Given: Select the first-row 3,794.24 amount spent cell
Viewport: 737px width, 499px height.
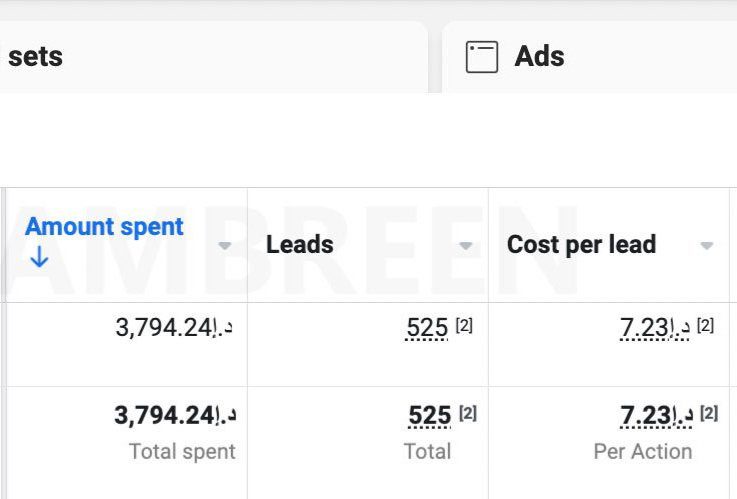Looking at the screenshot, I should (x=175, y=327).
